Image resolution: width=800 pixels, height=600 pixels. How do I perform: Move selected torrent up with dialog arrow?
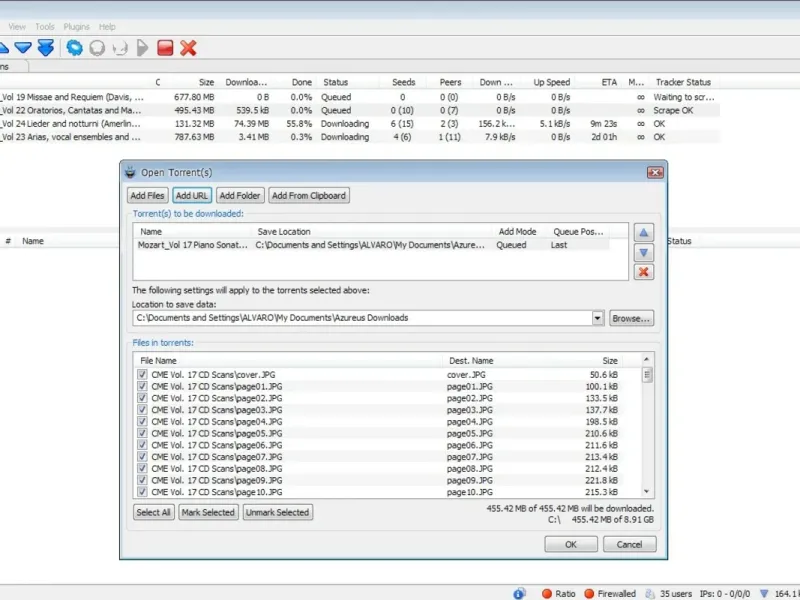[x=644, y=233]
